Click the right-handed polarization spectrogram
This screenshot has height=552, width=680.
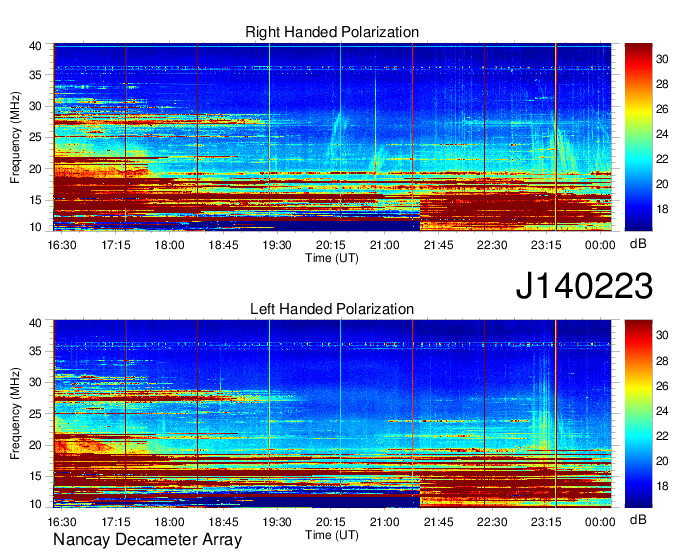(332, 137)
